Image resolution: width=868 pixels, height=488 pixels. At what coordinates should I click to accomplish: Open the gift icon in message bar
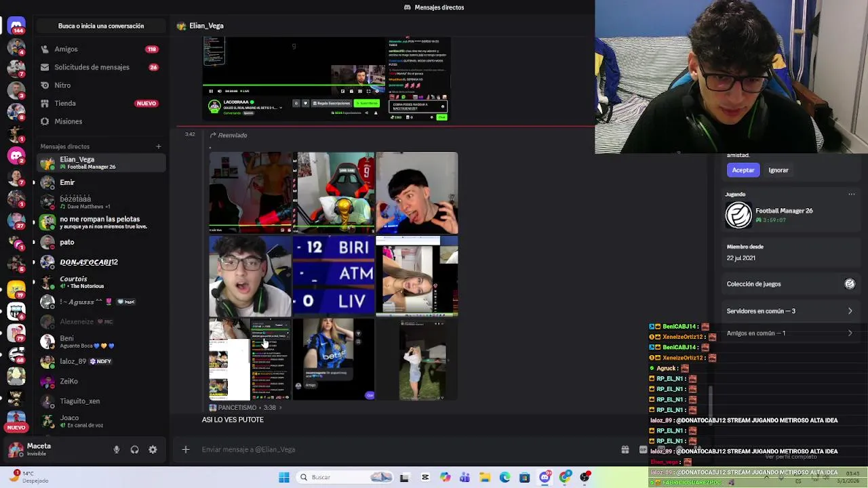tap(625, 449)
